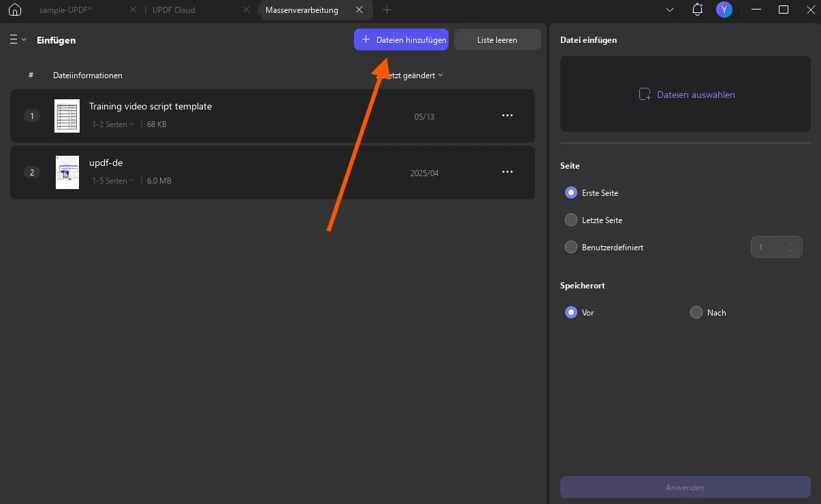Click row number 1 badge
Viewport: 821px width, 504px height.
click(x=32, y=116)
